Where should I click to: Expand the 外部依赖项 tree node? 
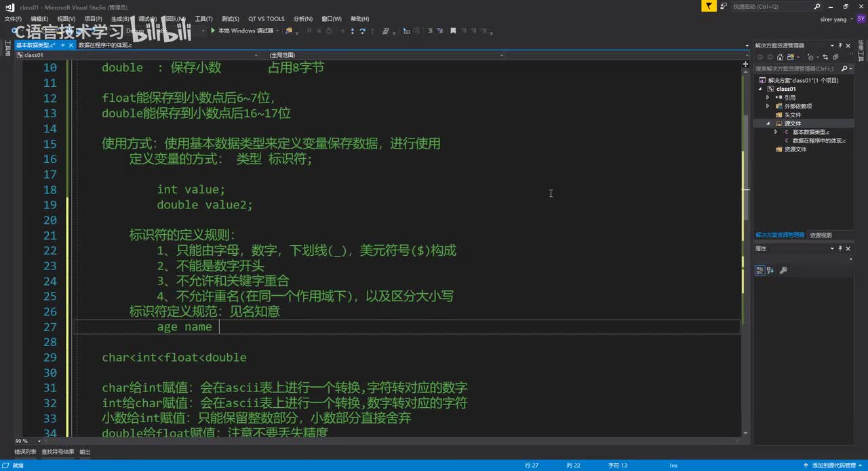[x=768, y=106]
